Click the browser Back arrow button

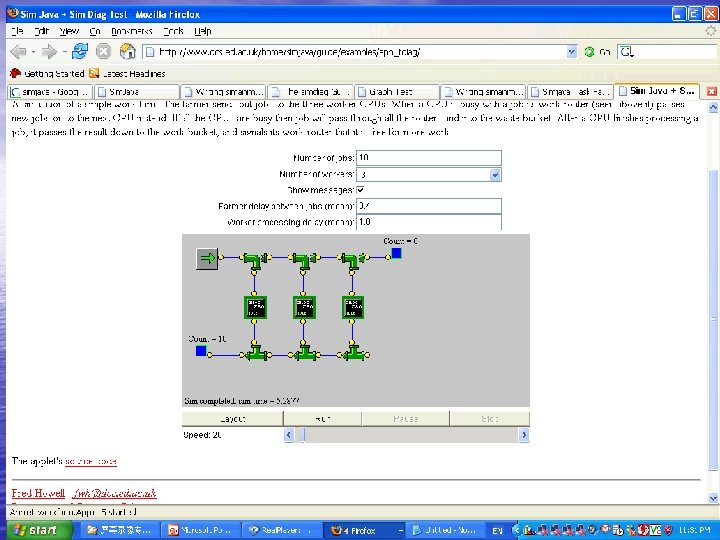click(x=19, y=51)
